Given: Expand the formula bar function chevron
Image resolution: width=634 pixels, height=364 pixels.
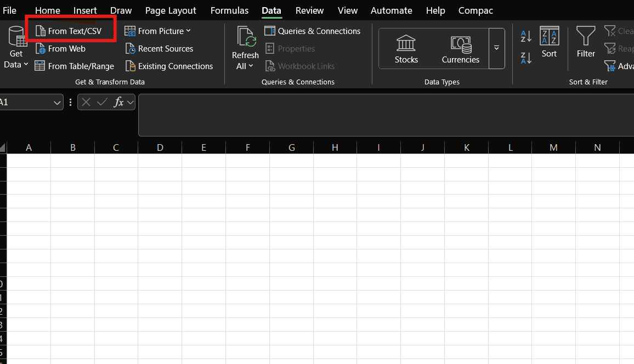Looking at the screenshot, I should (130, 103).
